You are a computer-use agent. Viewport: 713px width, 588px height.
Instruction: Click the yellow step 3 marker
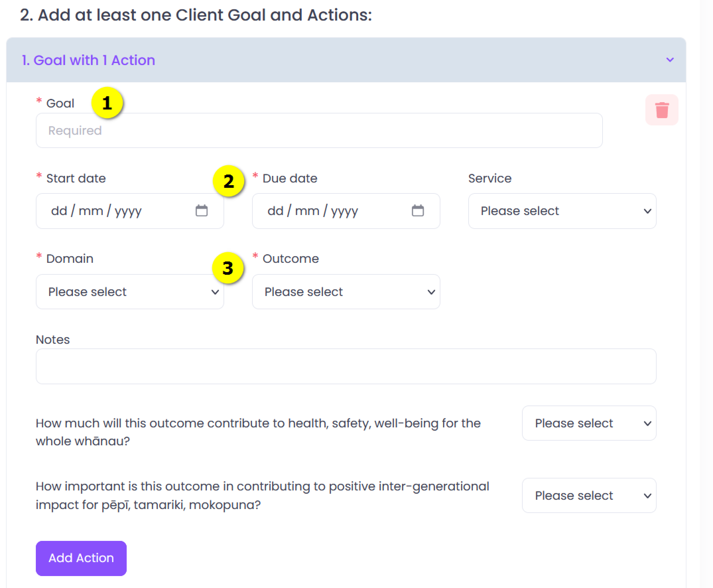tap(228, 268)
